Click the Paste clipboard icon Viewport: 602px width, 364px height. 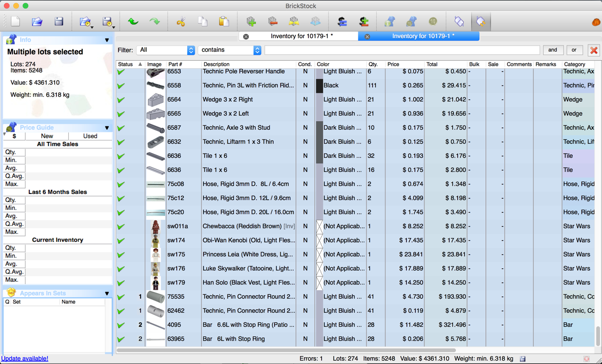click(224, 22)
